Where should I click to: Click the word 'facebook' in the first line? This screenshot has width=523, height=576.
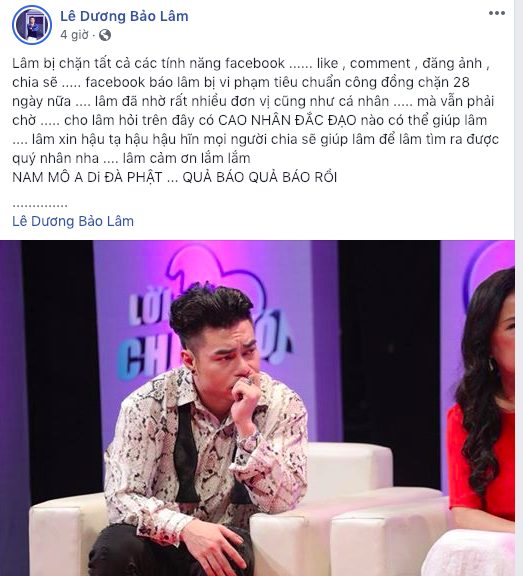coord(255,63)
